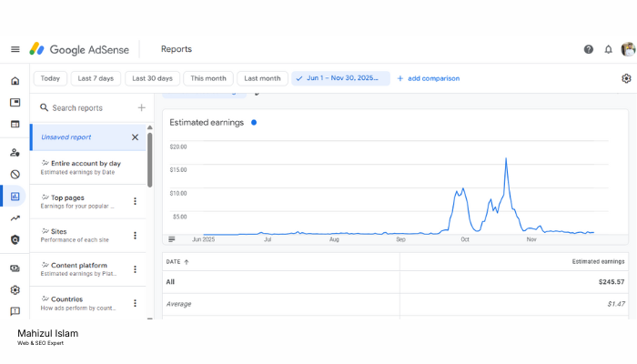Click add comparison link

pos(429,78)
